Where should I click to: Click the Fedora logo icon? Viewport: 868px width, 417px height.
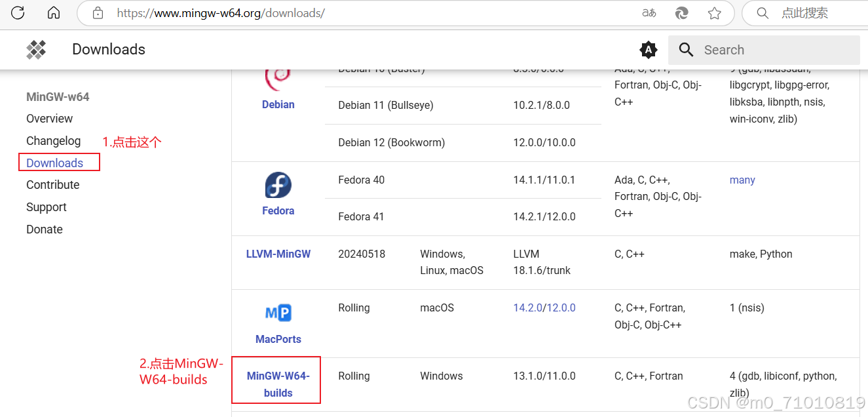[x=278, y=185]
